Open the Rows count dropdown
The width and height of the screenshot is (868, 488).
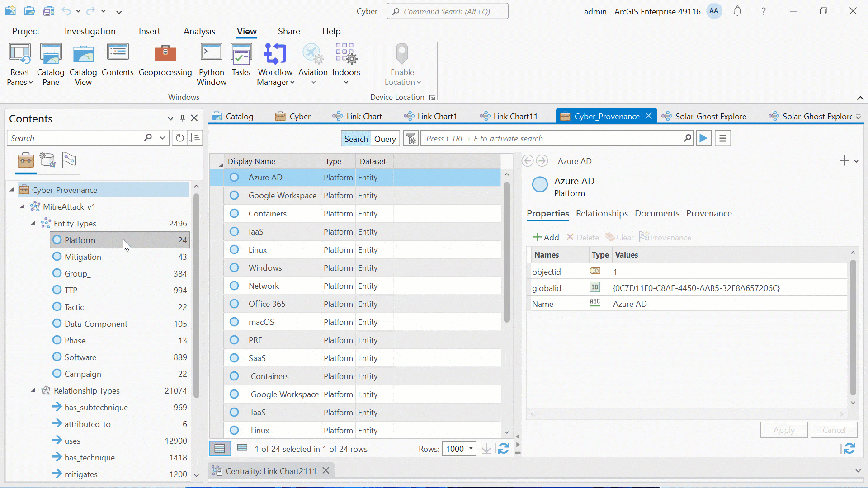pyautogui.click(x=471, y=449)
